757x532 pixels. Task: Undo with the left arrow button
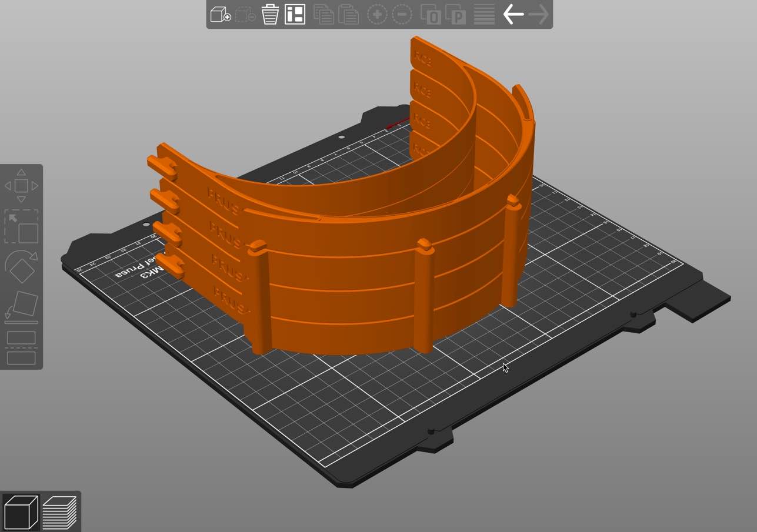[x=513, y=14]
